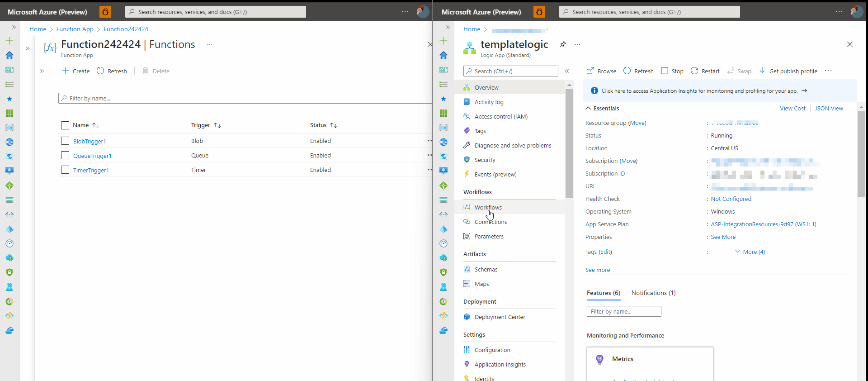This screenshot has height=381, width=868.
Task: Click Filter by name field under Features
Action: coord(624,311)
